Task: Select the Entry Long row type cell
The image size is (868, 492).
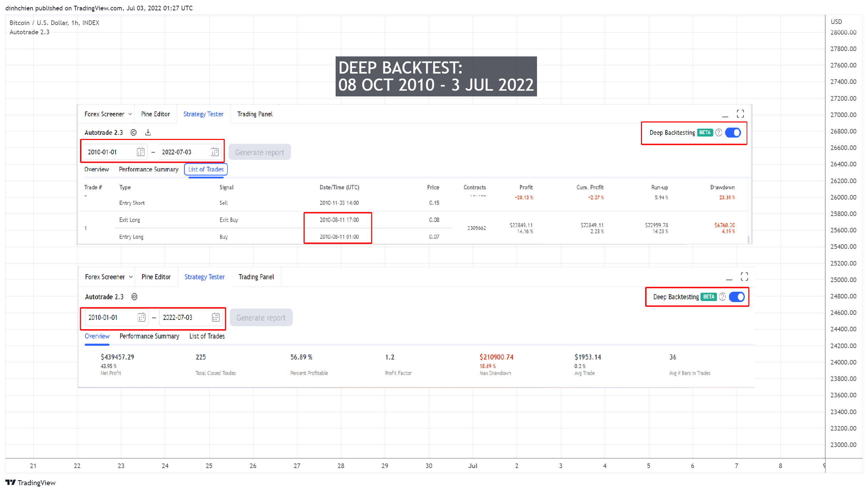Action: click(131, 237)
